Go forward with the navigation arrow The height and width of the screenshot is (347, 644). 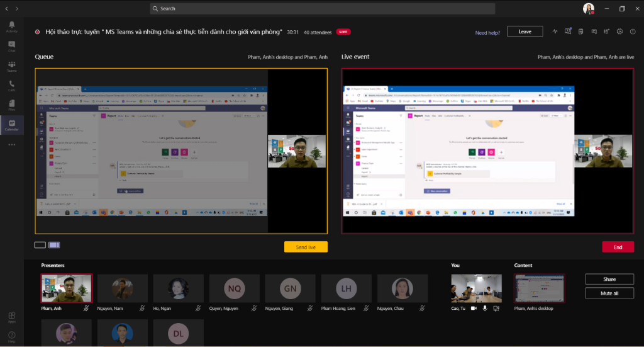pyautogui.click(x=17, y=9)
